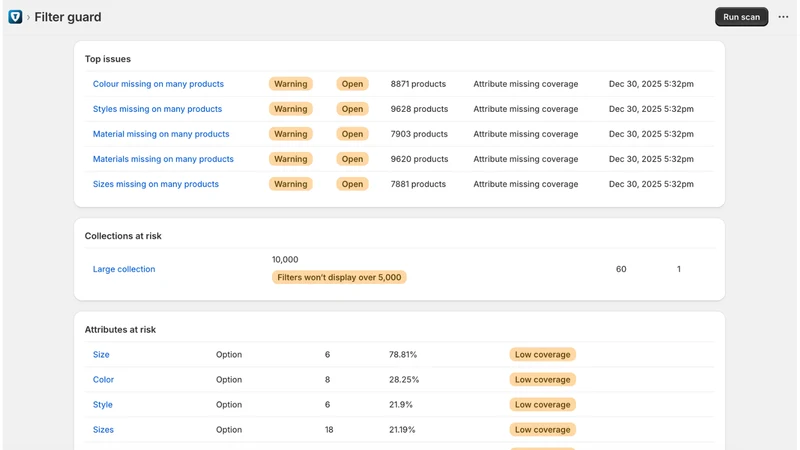Open Colour missing on many products issue
This screenshot has height=450, width=800.
tap(158, 84)
